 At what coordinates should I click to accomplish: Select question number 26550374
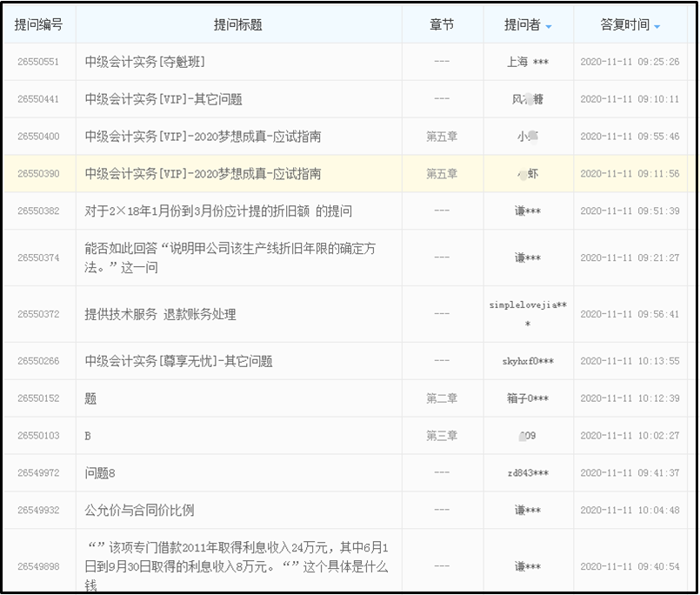[x=38, y=257]
